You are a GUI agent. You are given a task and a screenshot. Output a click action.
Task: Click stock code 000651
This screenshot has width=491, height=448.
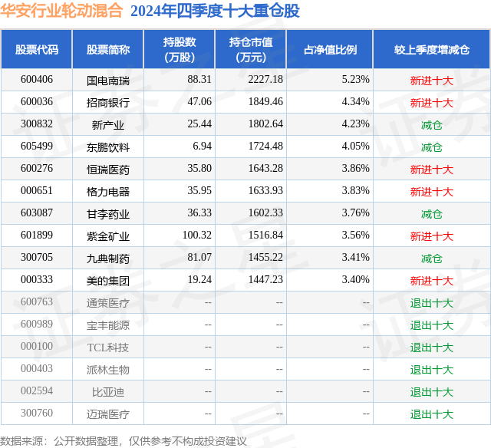pyautogui.click(x=37, y=191)
